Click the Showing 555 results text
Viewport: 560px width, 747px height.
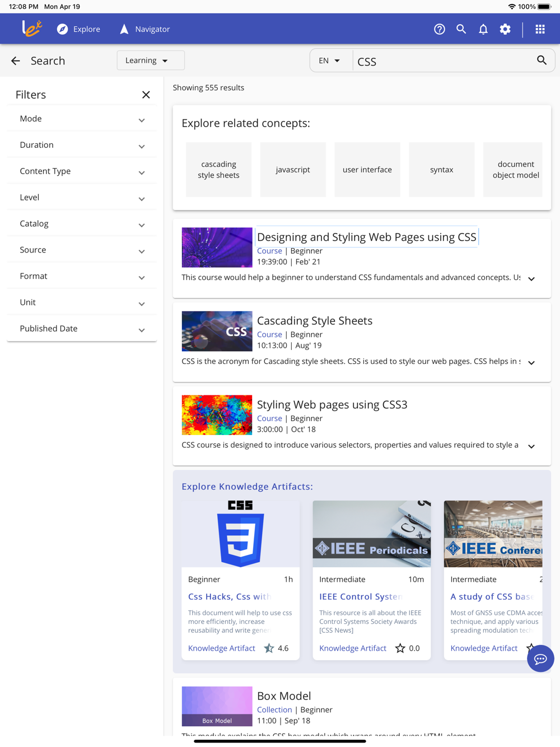(208, 87)
